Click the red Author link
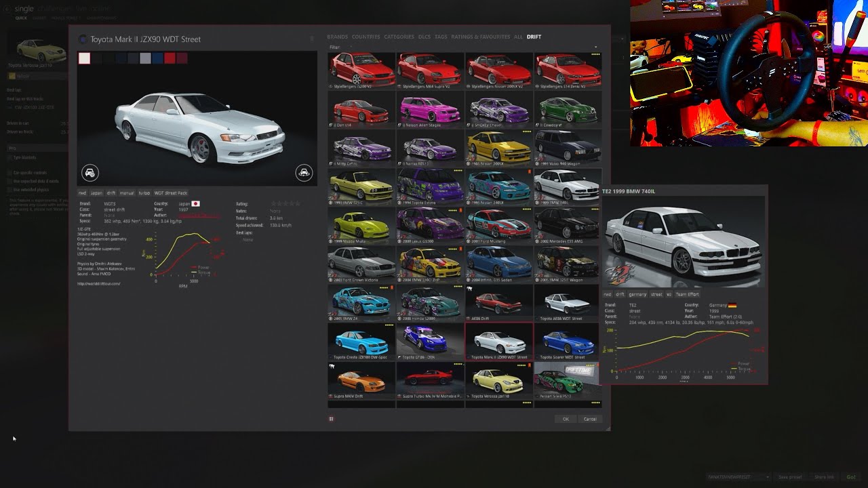 pos(199,216)
